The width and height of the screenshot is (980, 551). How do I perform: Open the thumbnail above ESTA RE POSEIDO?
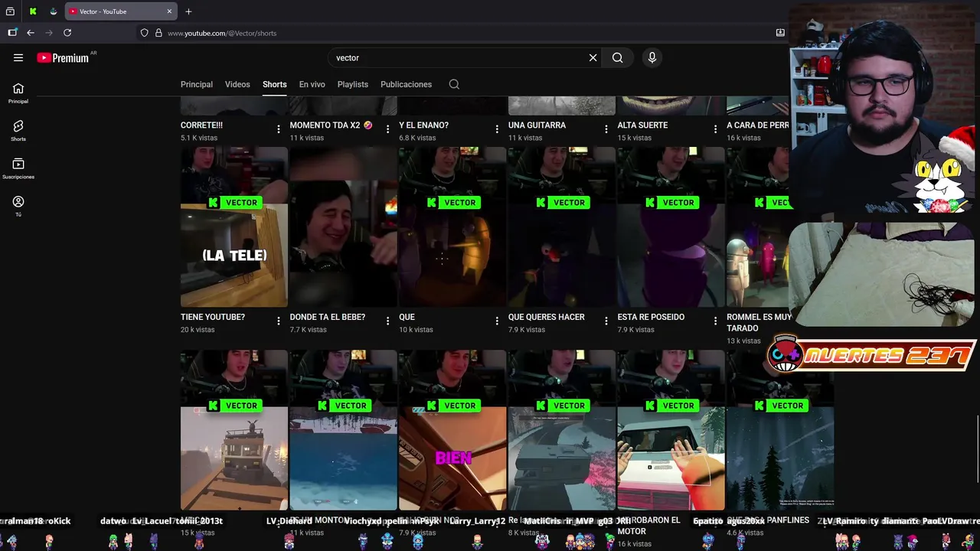[x=671, y=227]
